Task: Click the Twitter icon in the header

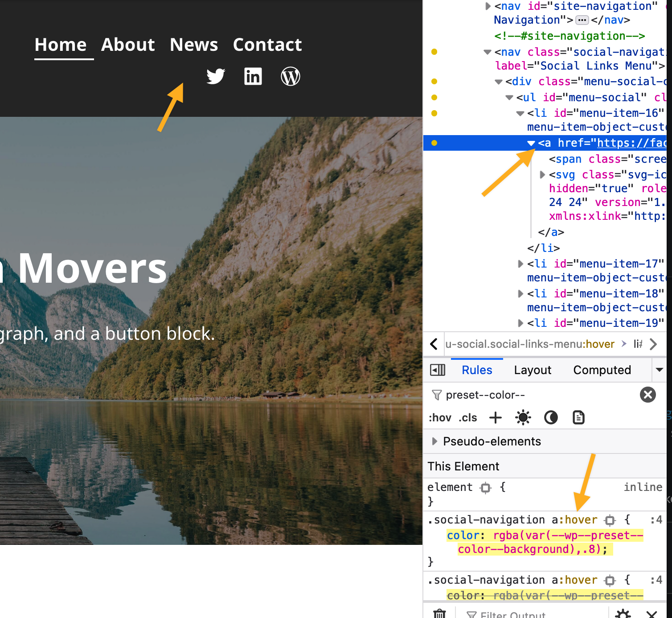Action: (x=216, y=76)
